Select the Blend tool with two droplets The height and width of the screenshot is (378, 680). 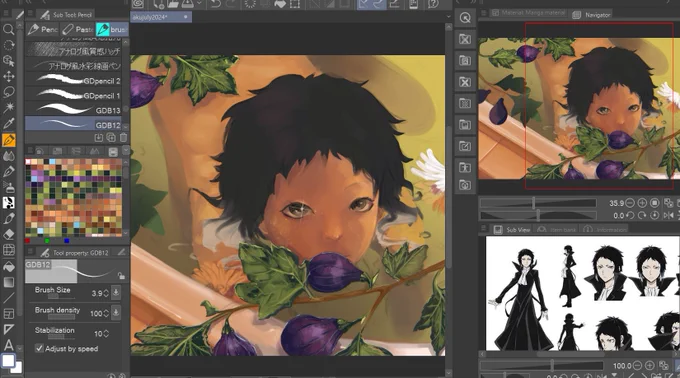click(8, 156)
